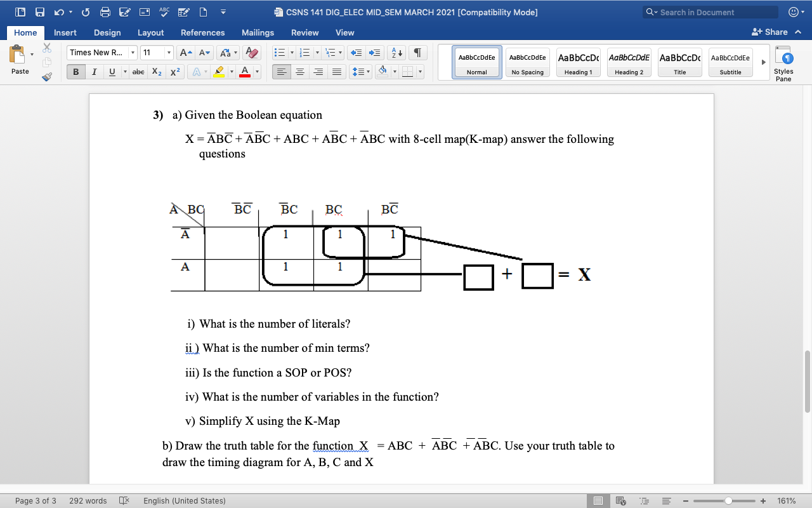
Task: Toggle bold formatting
Action: (75, 72)
